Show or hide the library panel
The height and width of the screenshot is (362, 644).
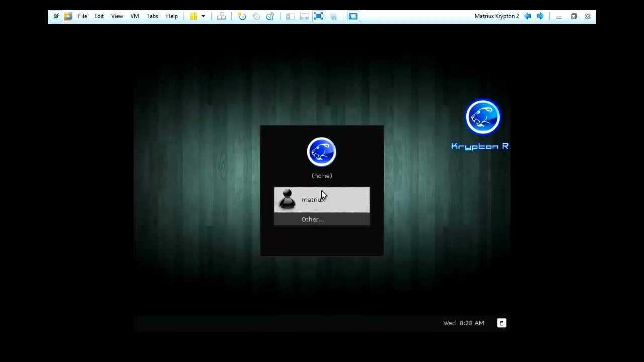pos(290,16)
